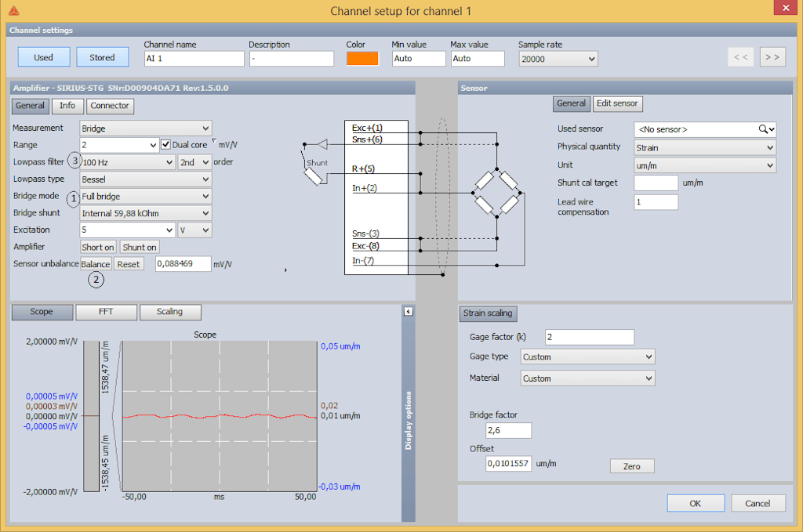This screenshot has width=803, height=532.
Task: Go to next channel with double-arrow icon
Action: pyautogui.click(x=772, y=56)
